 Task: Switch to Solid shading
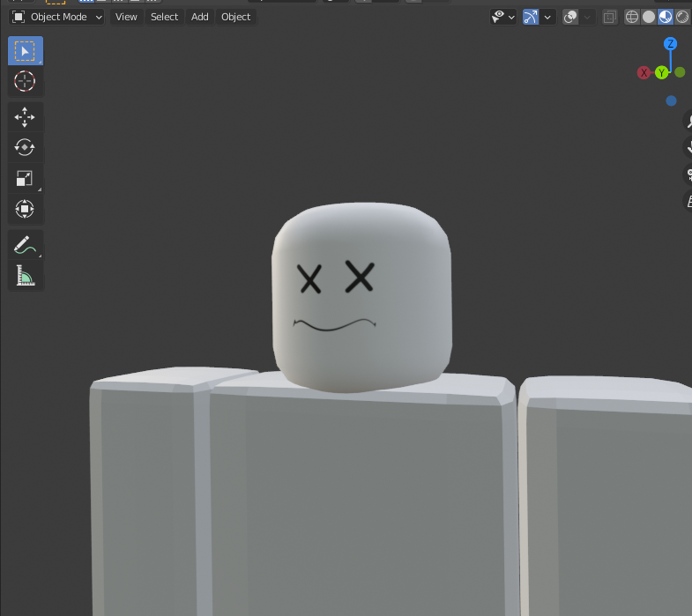[649, 18]
